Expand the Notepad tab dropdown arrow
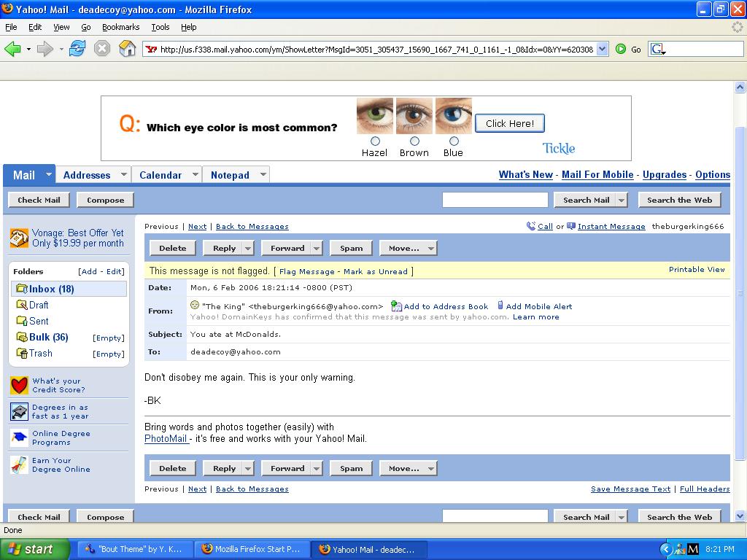The image size is (747, 560). click(x=263, y=175)
